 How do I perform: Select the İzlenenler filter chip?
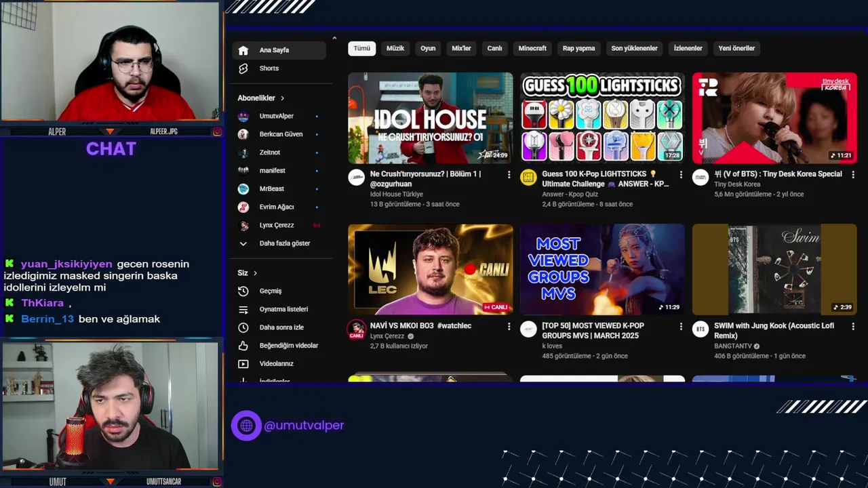point(688,49)
